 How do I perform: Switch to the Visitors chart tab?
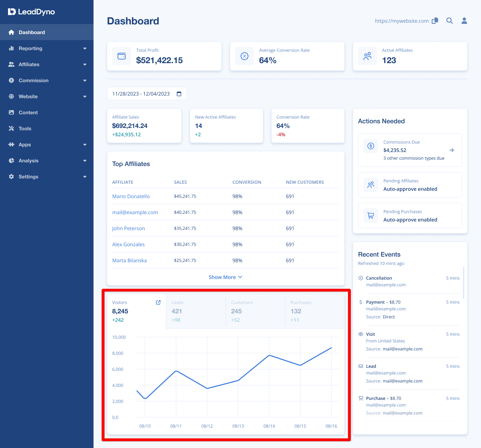pyautogui.click(x=137, y=311)
